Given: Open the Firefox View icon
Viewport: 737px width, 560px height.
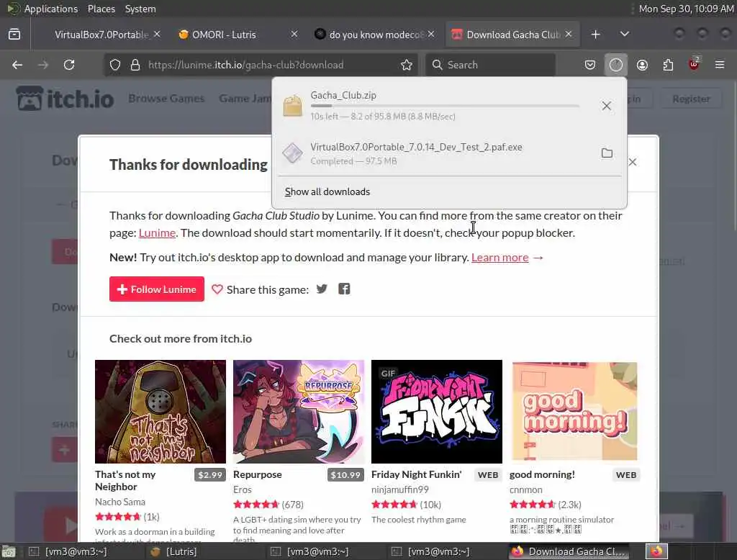Looking at the screenshot, I should 14,34.
